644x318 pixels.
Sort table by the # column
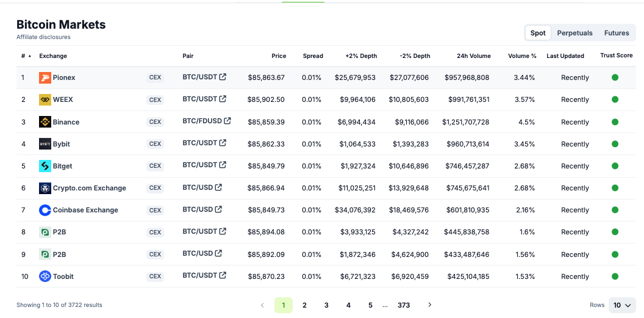25,56
